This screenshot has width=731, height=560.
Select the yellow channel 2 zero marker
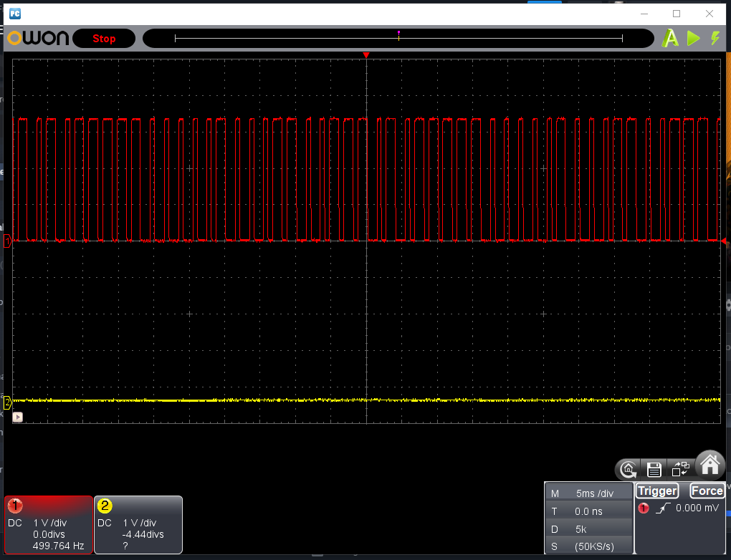pyautogui.click(x=7, y=402)
